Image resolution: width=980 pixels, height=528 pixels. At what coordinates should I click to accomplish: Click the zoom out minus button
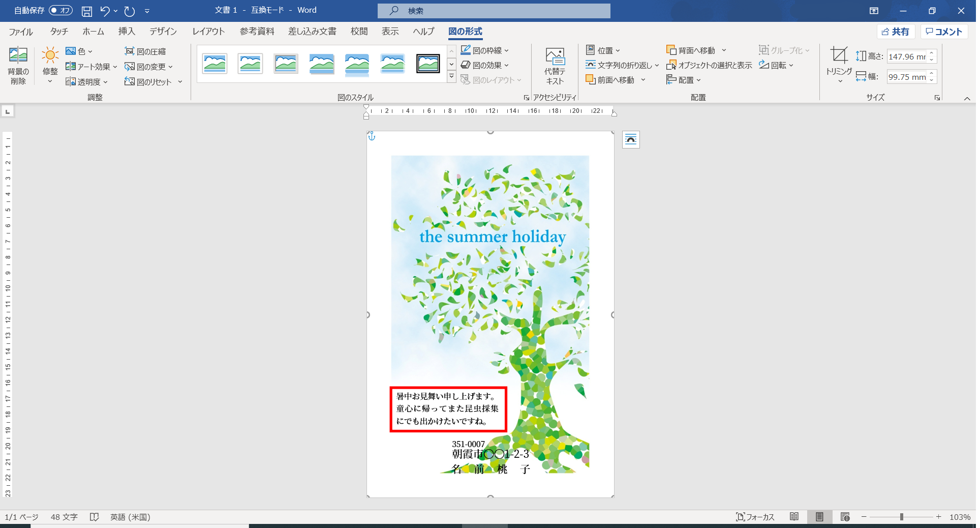(864, 517)
